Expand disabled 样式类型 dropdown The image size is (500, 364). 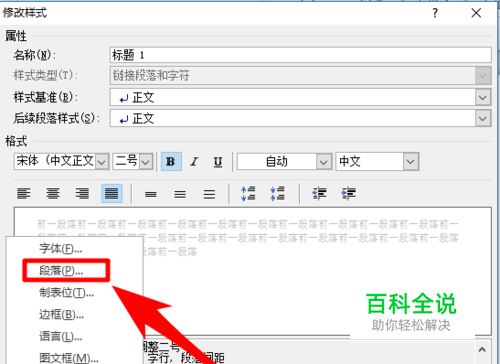tap(483, 75)
